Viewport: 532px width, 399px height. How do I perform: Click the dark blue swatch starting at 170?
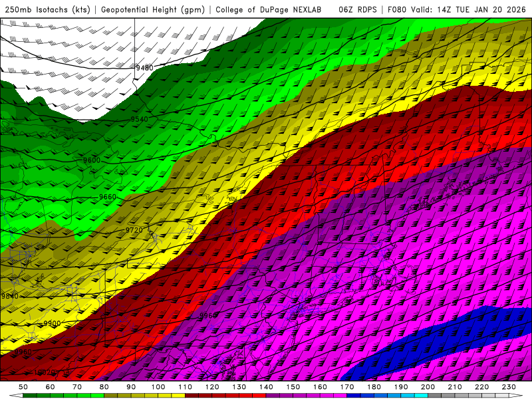point(354,396)
